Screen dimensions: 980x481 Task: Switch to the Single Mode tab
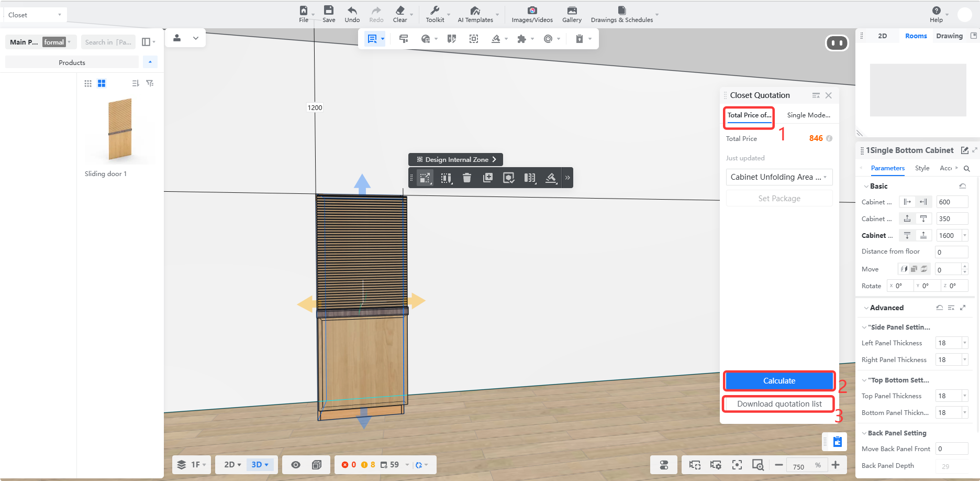[808, 115]
